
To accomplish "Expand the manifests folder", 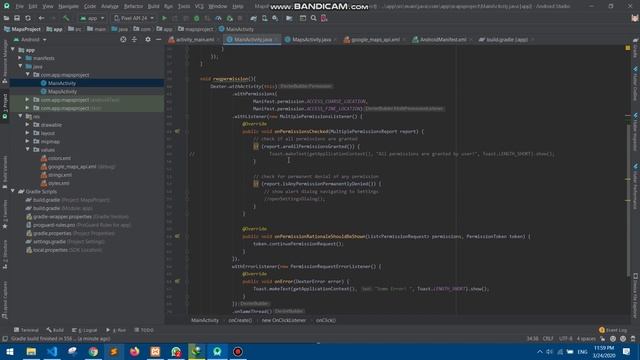I will click(20, 58).
